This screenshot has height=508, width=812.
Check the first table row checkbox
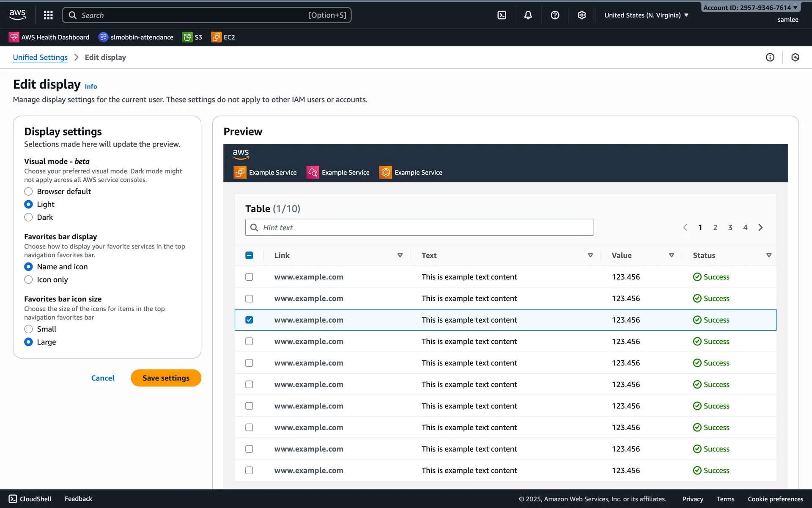[249, 277]
